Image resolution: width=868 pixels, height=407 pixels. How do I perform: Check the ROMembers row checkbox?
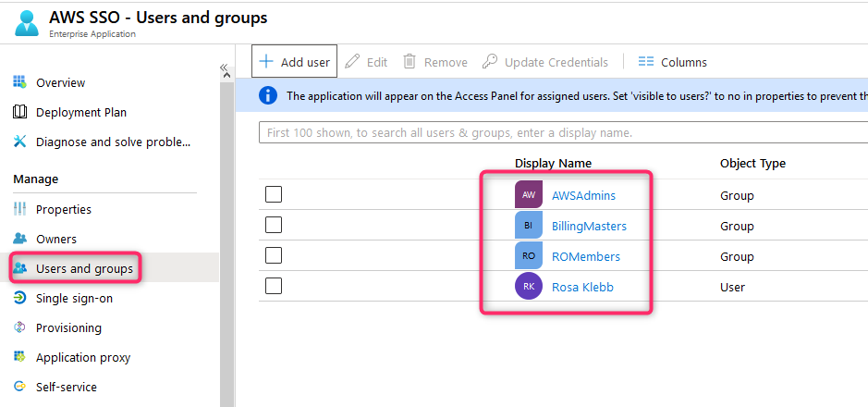(274, 255)
